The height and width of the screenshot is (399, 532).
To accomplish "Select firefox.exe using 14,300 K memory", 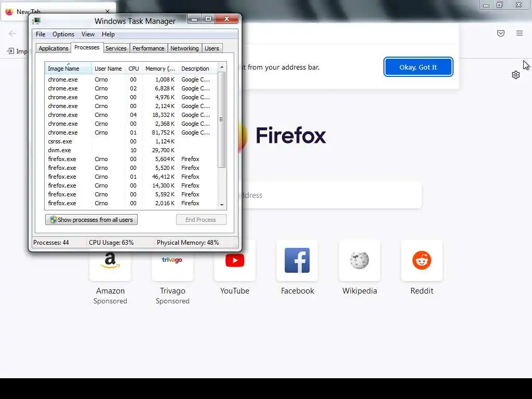I will point(131,185).
